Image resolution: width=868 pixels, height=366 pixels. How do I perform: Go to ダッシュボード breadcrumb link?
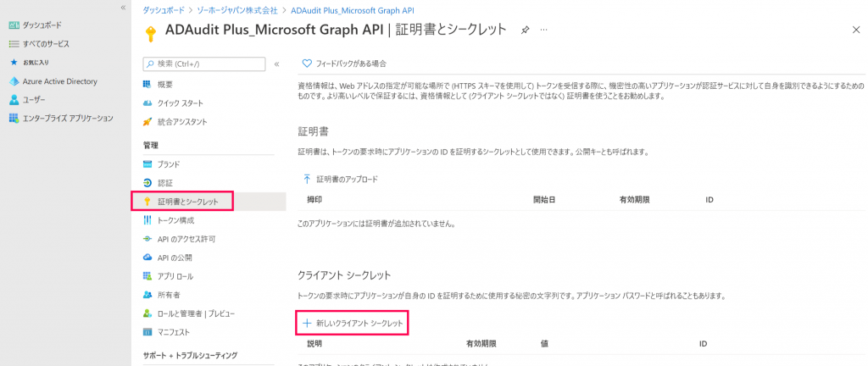click(164, 10)
